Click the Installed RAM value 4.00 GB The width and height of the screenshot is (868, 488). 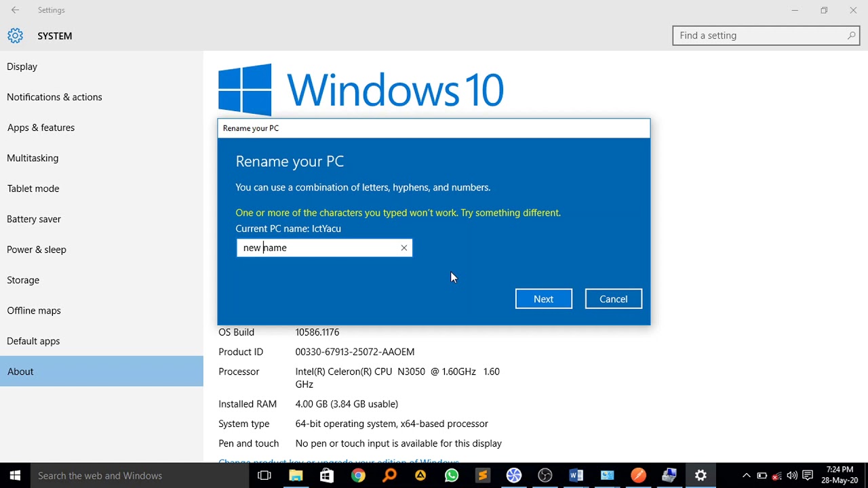coord(347,404)
